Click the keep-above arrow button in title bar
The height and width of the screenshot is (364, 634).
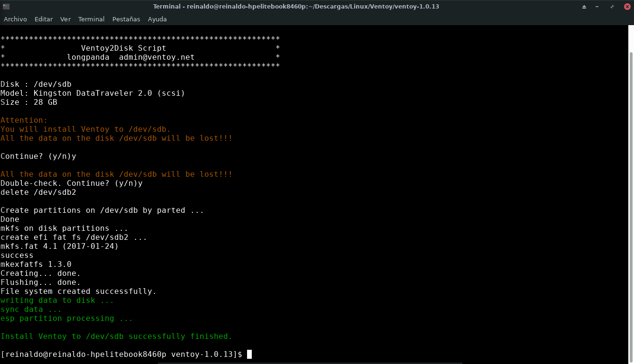click(584, 7)
